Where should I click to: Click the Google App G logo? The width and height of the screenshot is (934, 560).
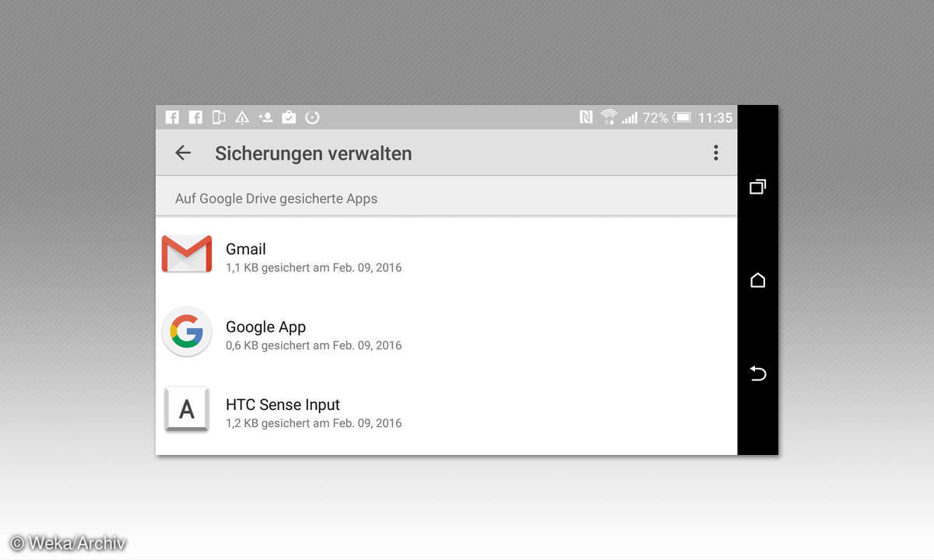[x=187, y=331]
